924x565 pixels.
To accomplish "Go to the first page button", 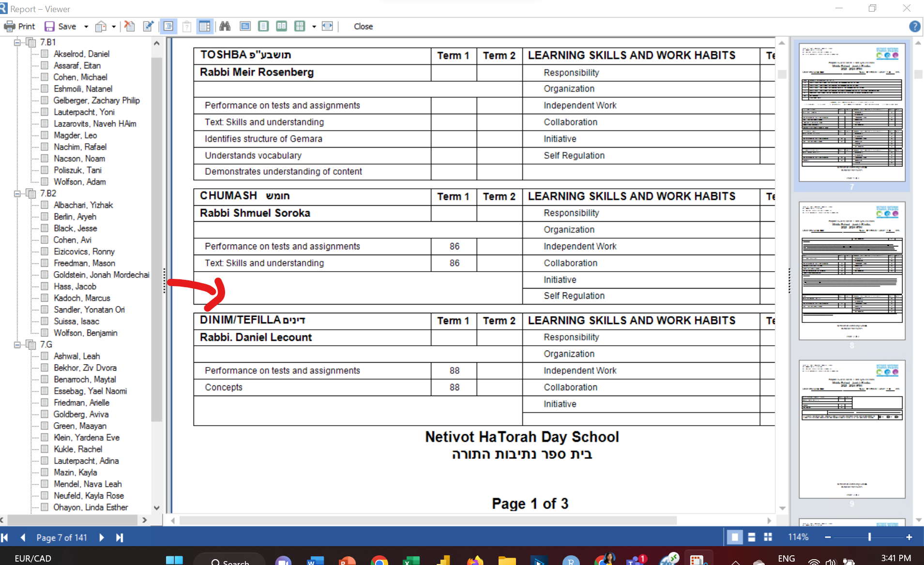I will pyautogui.click(x=5, y=537).
